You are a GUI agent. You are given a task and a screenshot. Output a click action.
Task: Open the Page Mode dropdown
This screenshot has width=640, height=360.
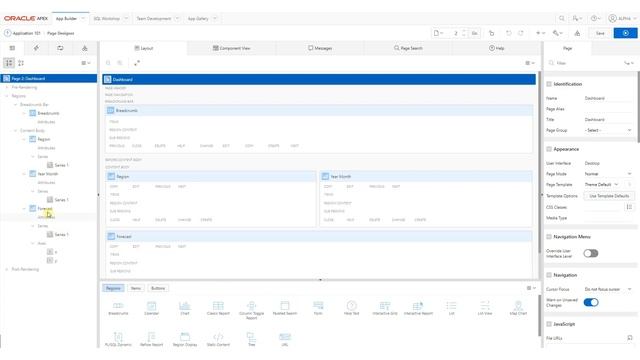608,174
